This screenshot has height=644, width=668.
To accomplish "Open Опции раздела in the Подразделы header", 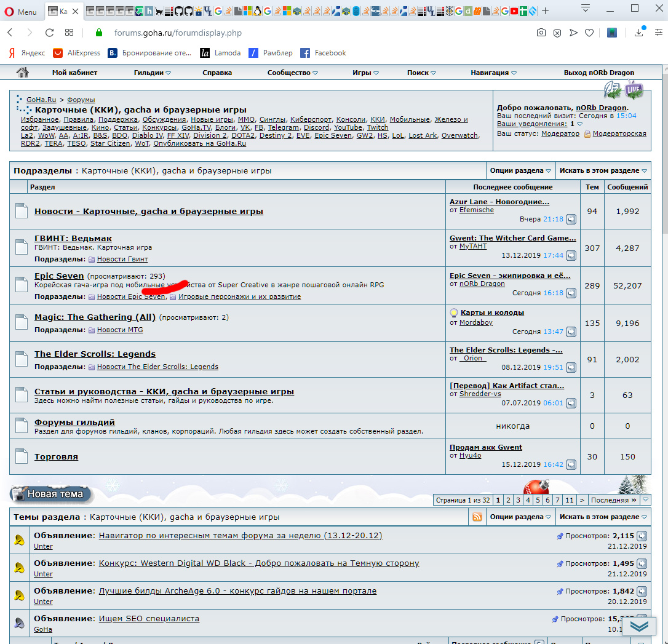I will point(520,171).
